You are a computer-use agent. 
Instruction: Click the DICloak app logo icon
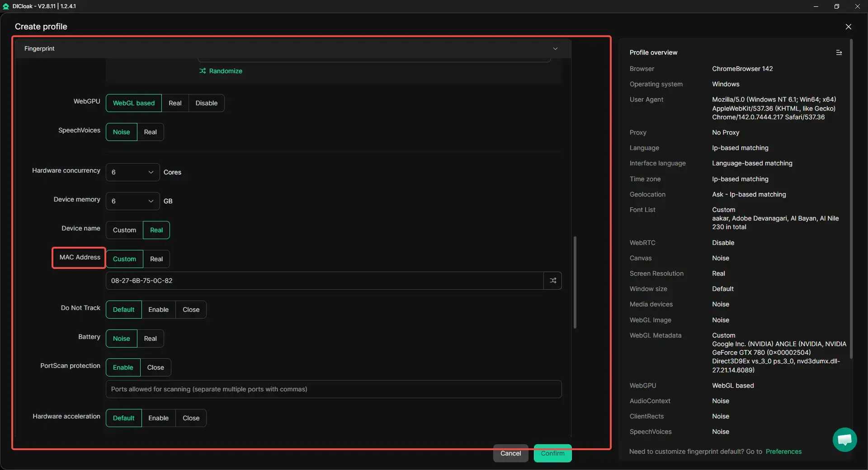[x=6, y=6]
